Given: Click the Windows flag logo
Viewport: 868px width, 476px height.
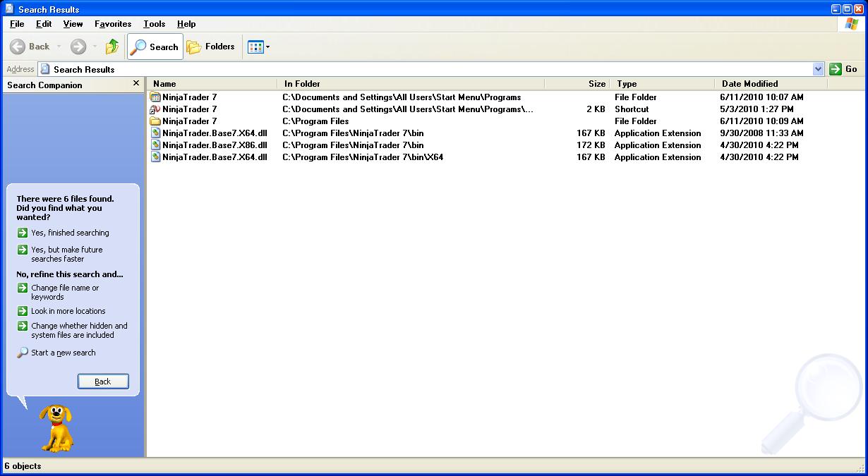Looking at the screenshot, I should coord(852,24).
